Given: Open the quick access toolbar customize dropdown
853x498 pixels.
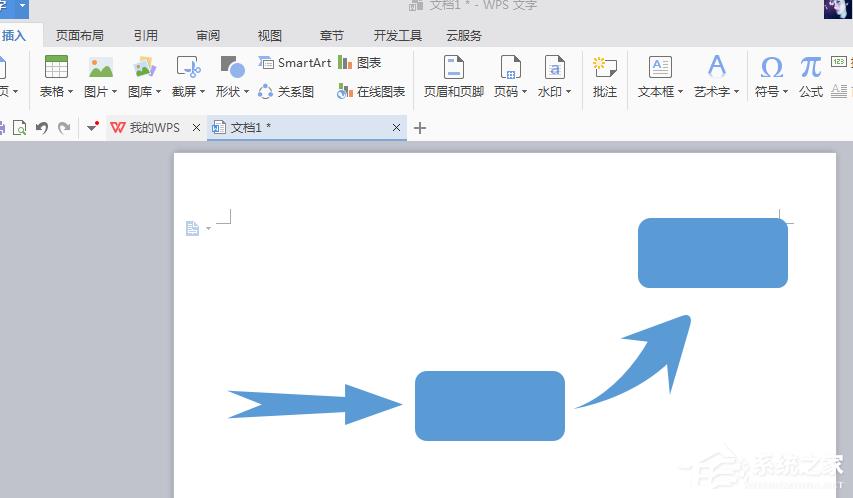Looking at the screenshot, I should click(92, 127).
